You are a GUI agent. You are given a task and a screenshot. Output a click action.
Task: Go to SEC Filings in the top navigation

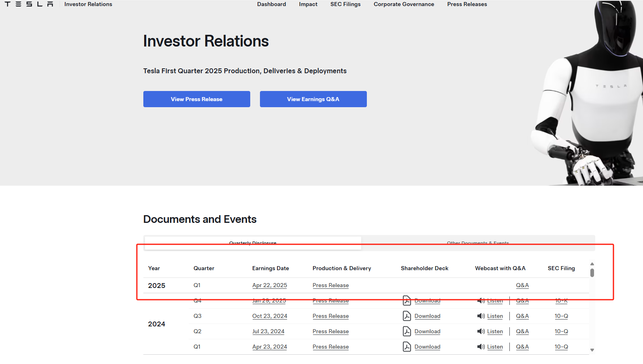pyautogui.click(x=345, y=4)
